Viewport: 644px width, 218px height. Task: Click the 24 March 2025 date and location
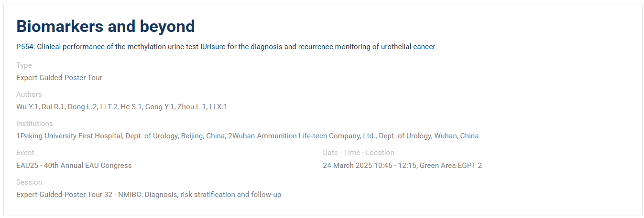403,166
